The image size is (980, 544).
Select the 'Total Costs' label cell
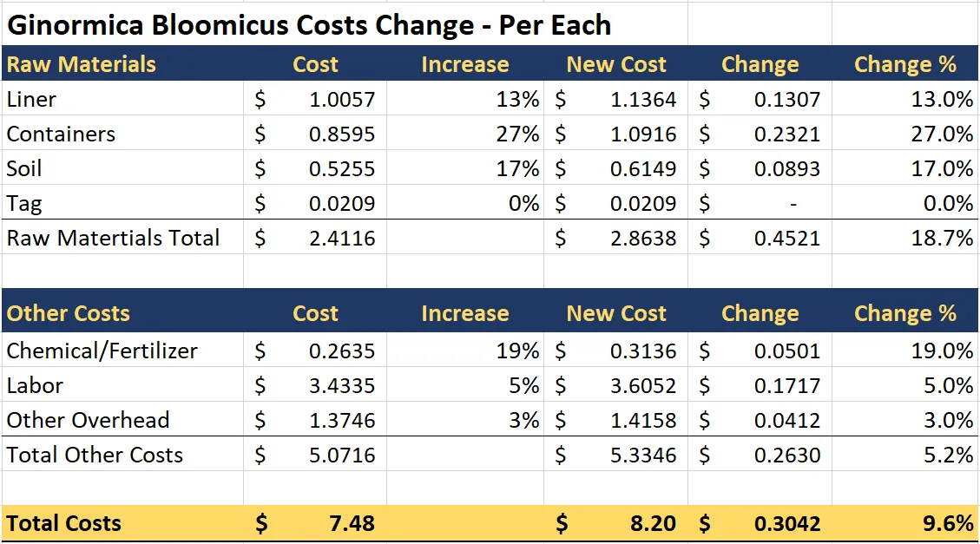tap(63, 523)
